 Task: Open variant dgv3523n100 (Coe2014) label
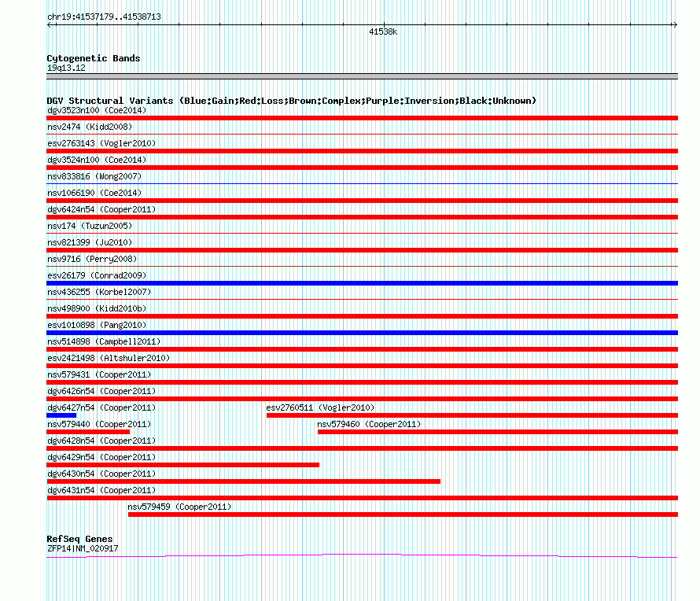pyautogui.click(x=97, y=110)
